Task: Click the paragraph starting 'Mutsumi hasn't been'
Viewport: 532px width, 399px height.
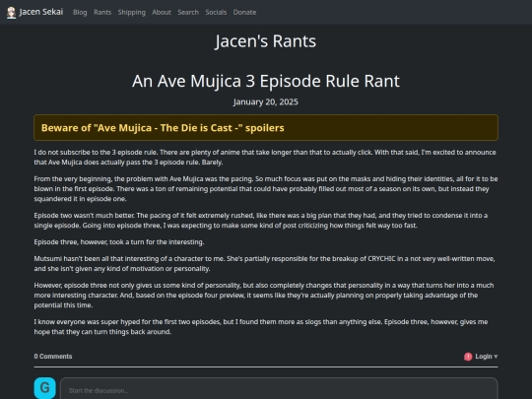Action: [264, 264]
